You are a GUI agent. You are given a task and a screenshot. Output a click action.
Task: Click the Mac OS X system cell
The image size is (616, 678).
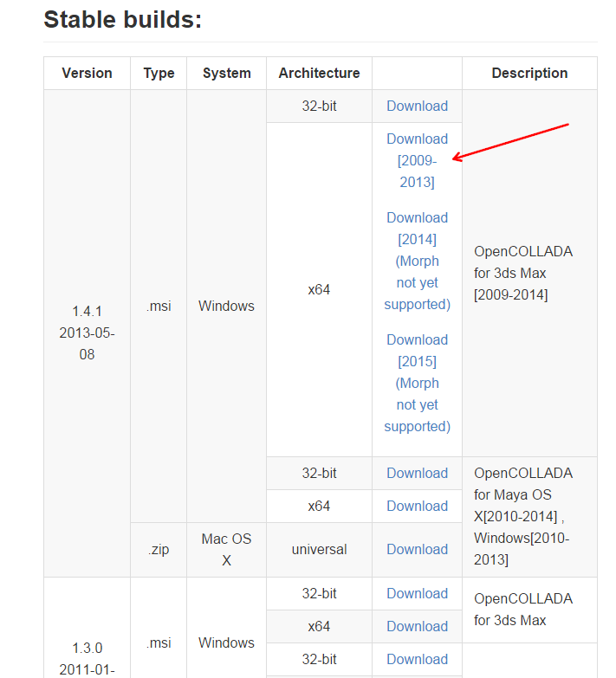tap(226, 549)
